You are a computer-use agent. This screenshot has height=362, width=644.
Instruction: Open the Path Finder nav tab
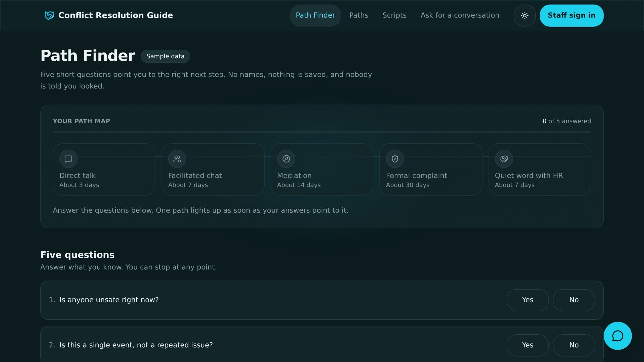click(x=315, y=15)
